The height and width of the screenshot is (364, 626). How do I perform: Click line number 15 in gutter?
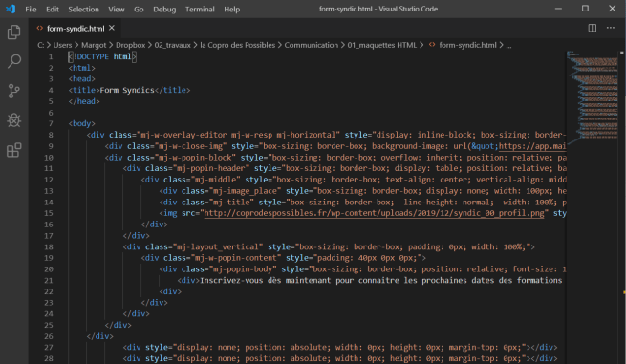pyautogui.click(x=49, y=213)
